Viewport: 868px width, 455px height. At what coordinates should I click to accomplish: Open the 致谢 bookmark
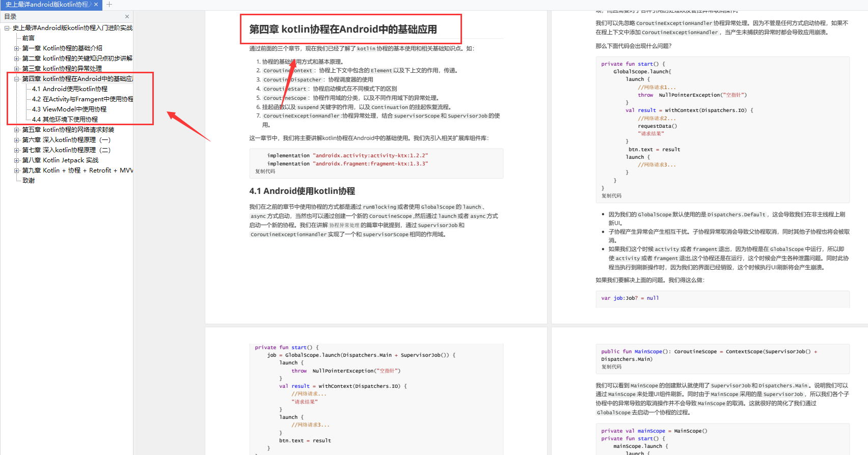(x=29, y=181)
